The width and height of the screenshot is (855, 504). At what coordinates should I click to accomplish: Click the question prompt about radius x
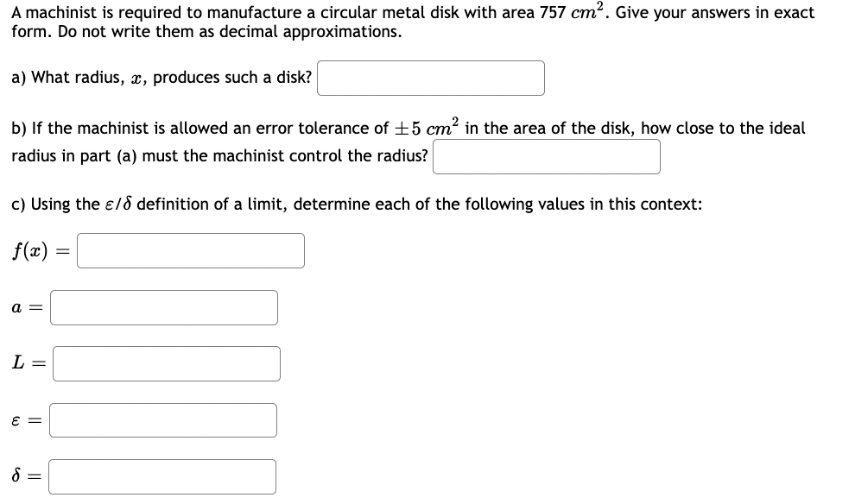(160, 77)
